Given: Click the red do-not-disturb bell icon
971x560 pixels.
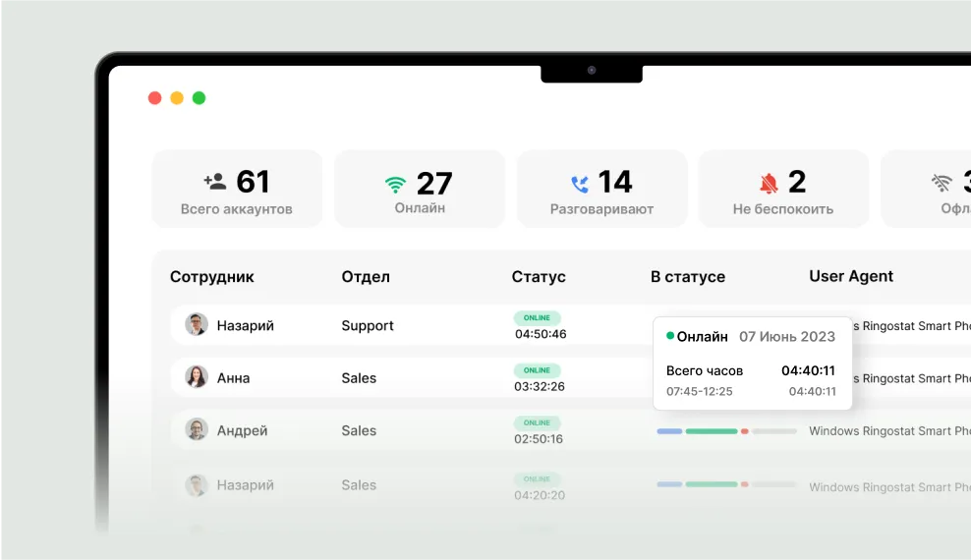Looking at the screenshot, I should click(x=769, y=184).
